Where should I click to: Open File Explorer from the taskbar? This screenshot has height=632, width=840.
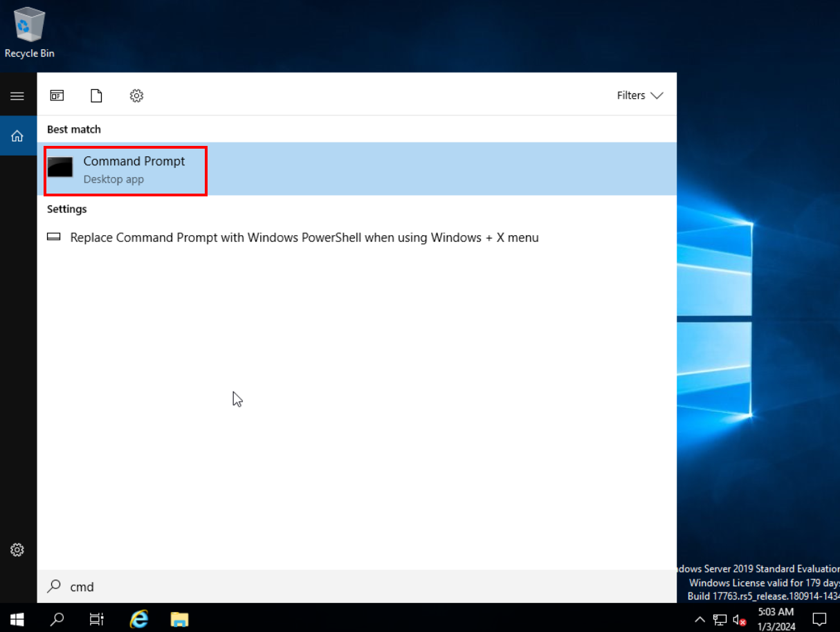179,618
